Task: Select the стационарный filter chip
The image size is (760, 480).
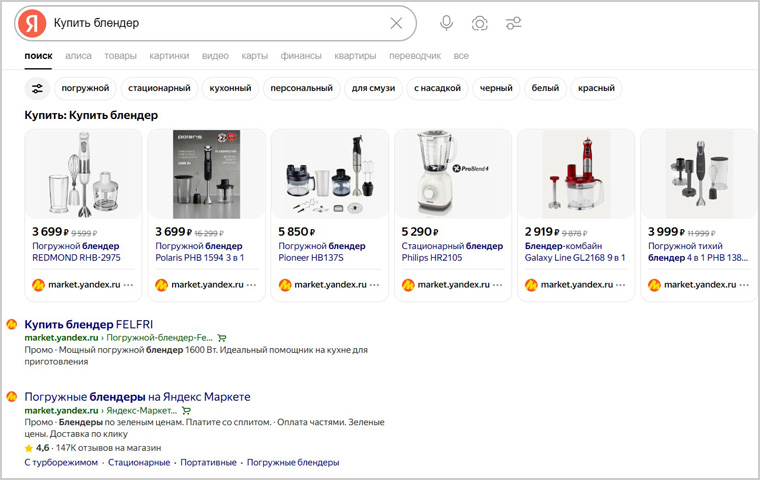Action: 159,88
